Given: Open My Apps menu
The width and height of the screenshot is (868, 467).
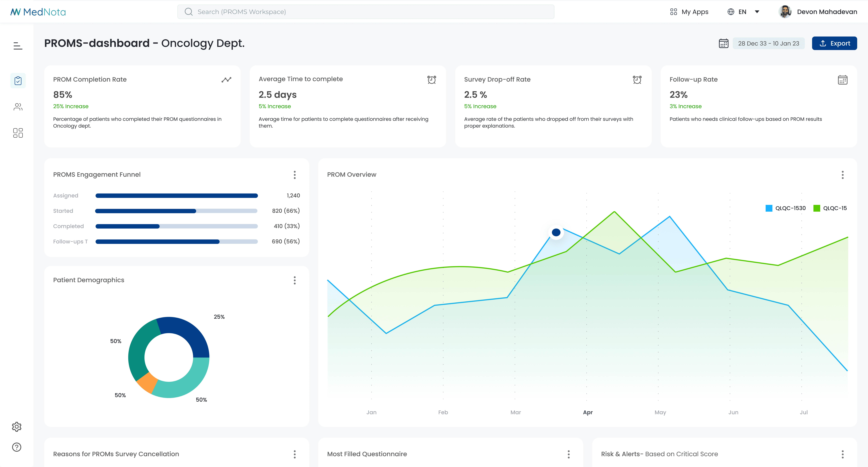Looking at the screenshot, I should point(689,12).
